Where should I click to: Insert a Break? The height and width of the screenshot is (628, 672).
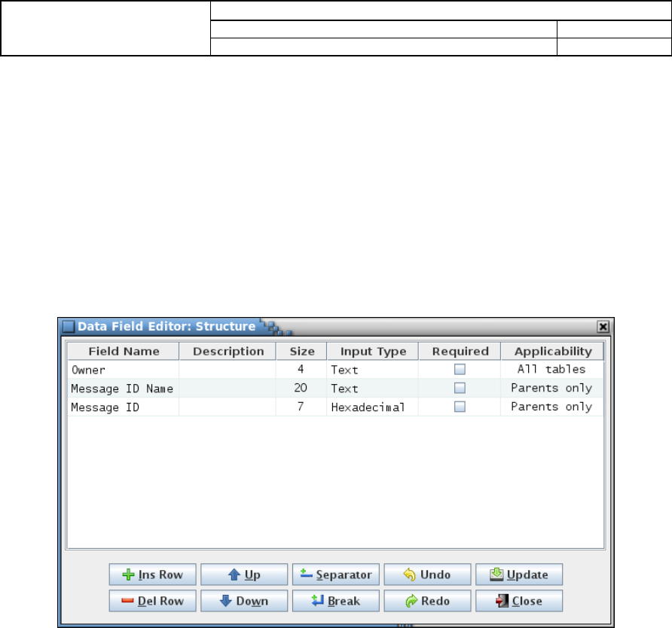click(336, 601)
